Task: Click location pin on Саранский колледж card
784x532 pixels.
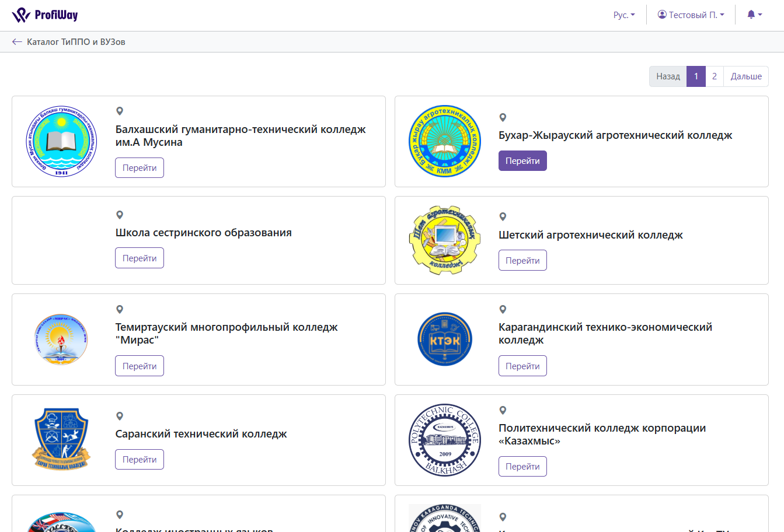Action: pyautogui.click(x=120, y=416)
